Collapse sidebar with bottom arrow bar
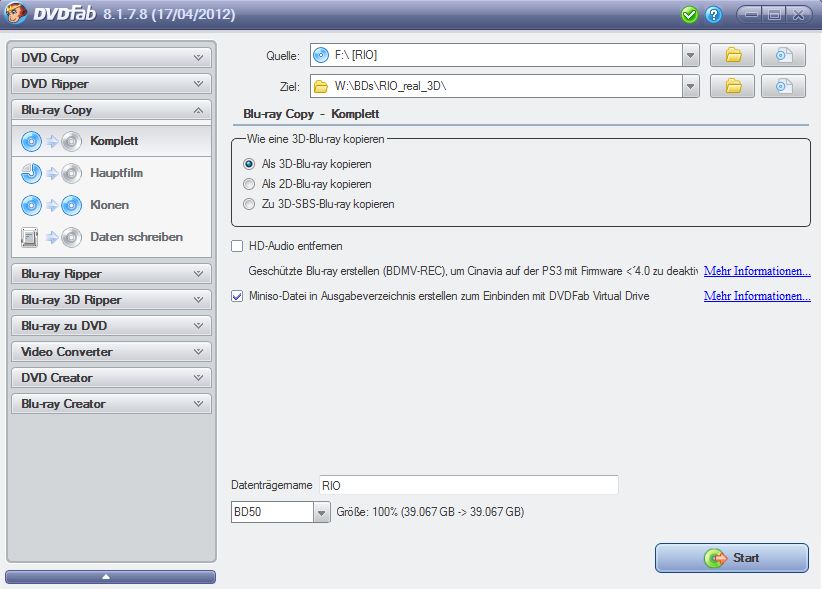This screenshot has height=589, width=822. point(111,576)
